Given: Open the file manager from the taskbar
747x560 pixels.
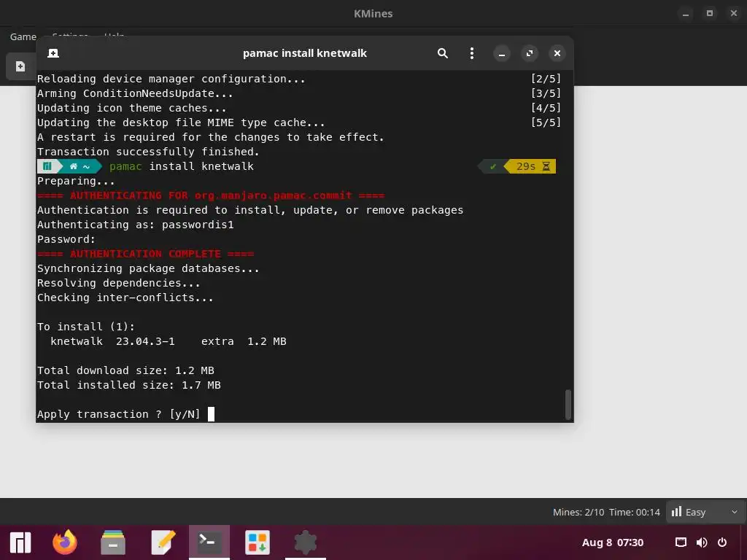Looking at the screenshot, I should (x=113, y=542).
